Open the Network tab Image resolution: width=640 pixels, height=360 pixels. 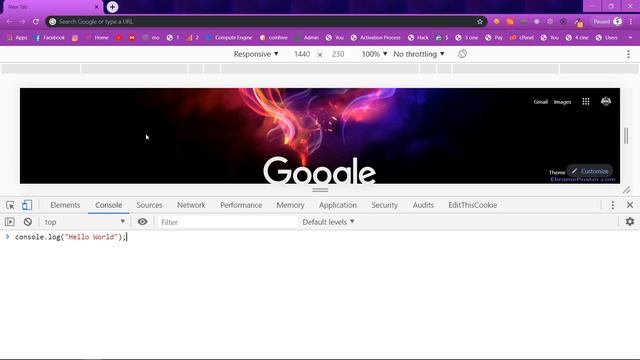[x=191, y=205]
